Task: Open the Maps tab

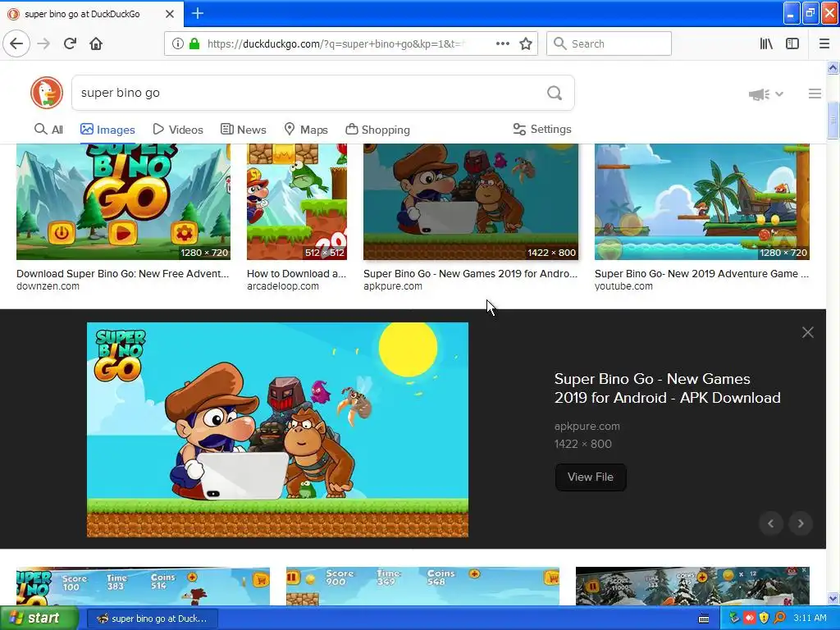Action: pyautogui.click(x=306, y=130)
